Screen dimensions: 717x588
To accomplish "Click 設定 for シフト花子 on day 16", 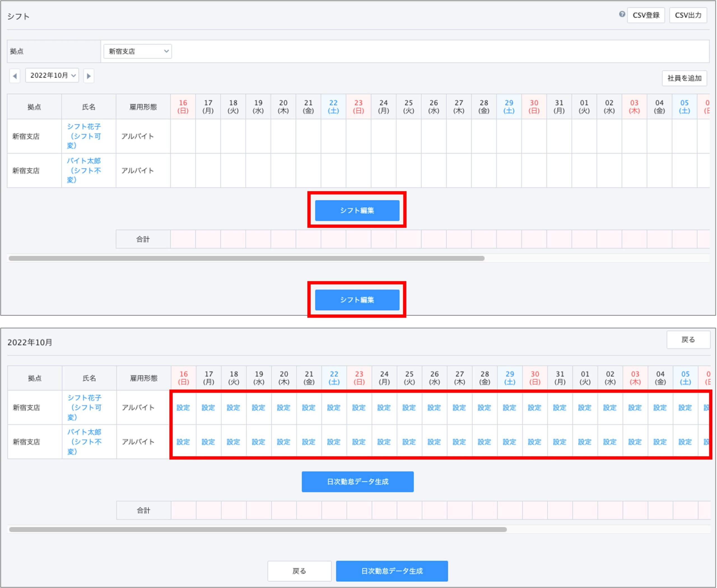I will point(183,408).
